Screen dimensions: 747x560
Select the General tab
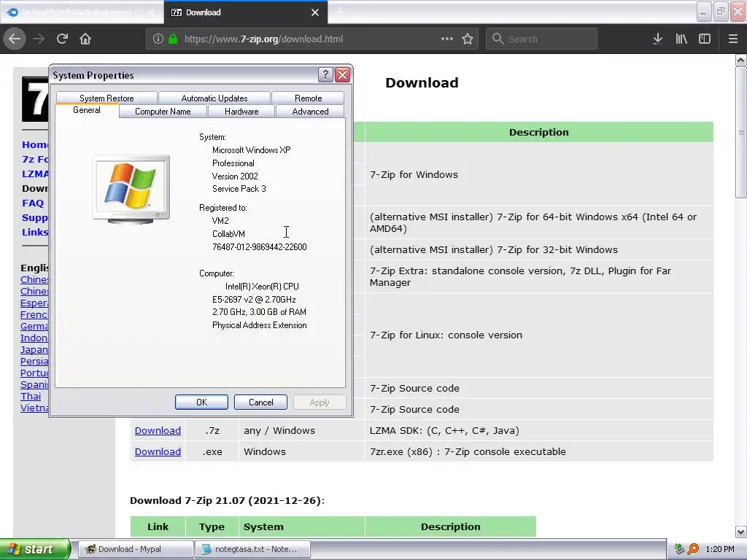pos(87,110)
